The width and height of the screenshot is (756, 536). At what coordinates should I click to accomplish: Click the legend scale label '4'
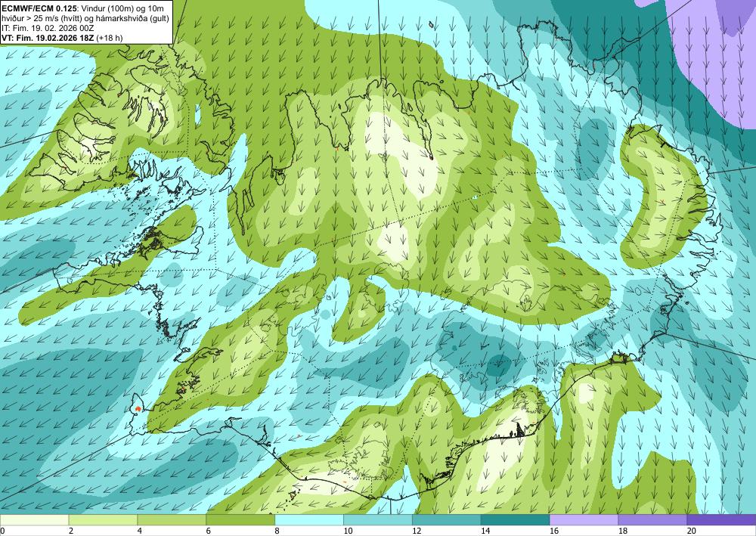pyautogui.click(x=140, y=531)
